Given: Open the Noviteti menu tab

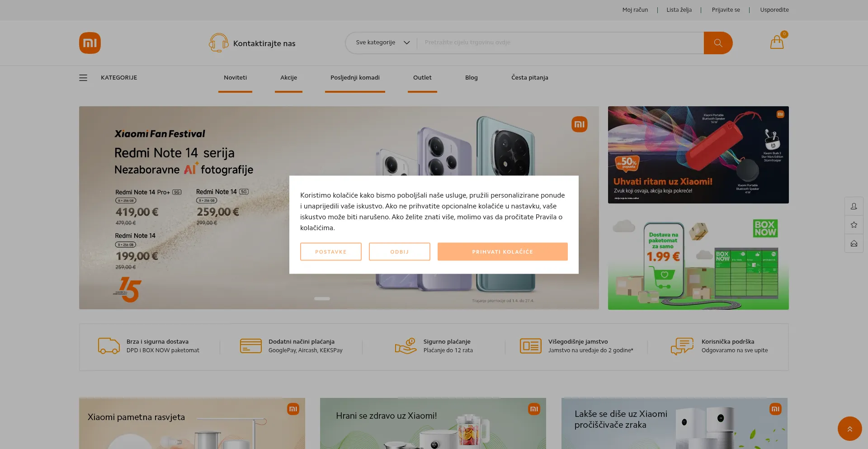Looking at the screenshot, I should tap(235, 78).
